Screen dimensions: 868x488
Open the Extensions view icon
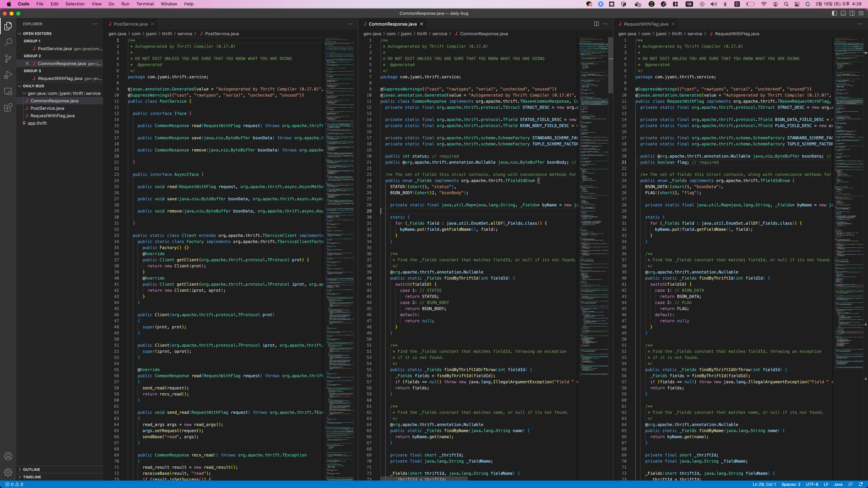coord(8,108)
